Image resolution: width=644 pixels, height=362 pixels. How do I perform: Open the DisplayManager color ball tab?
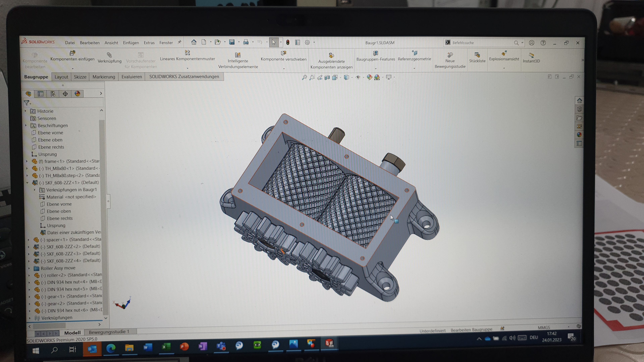(x=77, y=94)
